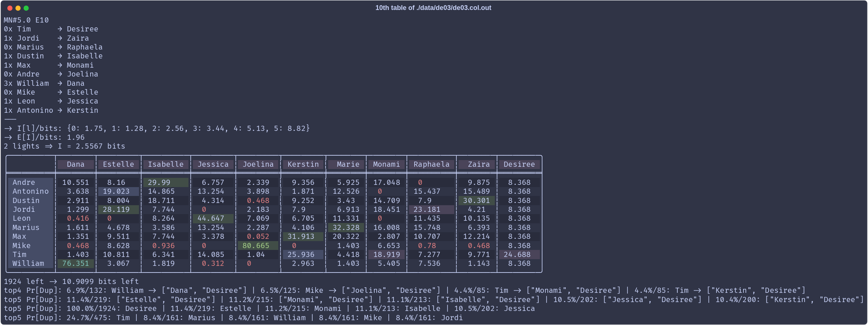The height and width of the screenshot is (325, 868).
Task: Click the cell 19.023 in Antonino row
Action: coord(119,191)
